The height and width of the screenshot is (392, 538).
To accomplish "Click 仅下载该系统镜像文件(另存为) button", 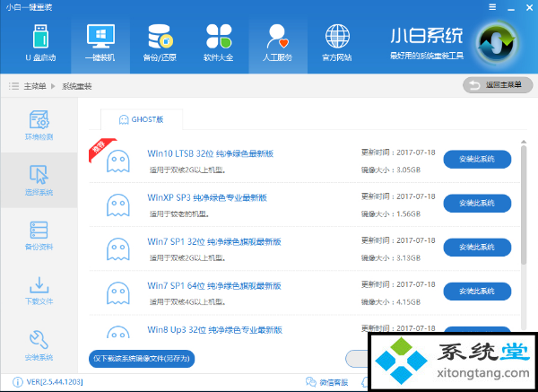I will [142, 359].
